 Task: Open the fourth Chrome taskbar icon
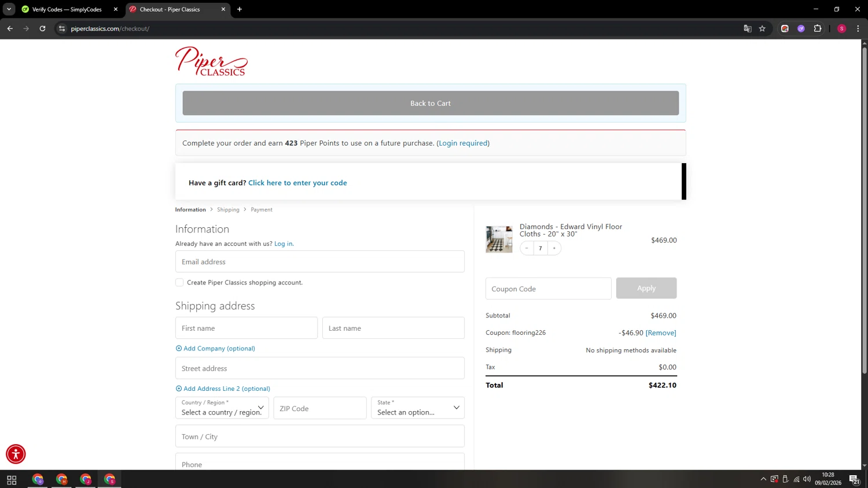click(109, 479)
